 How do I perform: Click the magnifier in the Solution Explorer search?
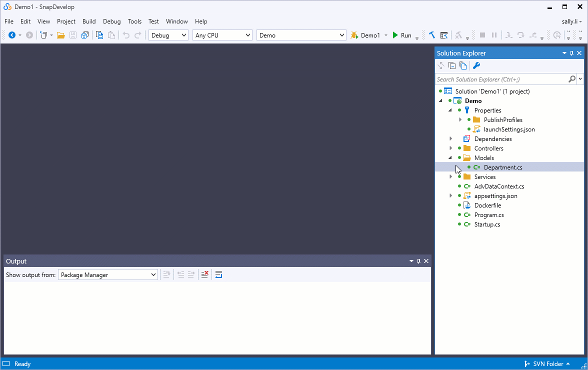572,79
